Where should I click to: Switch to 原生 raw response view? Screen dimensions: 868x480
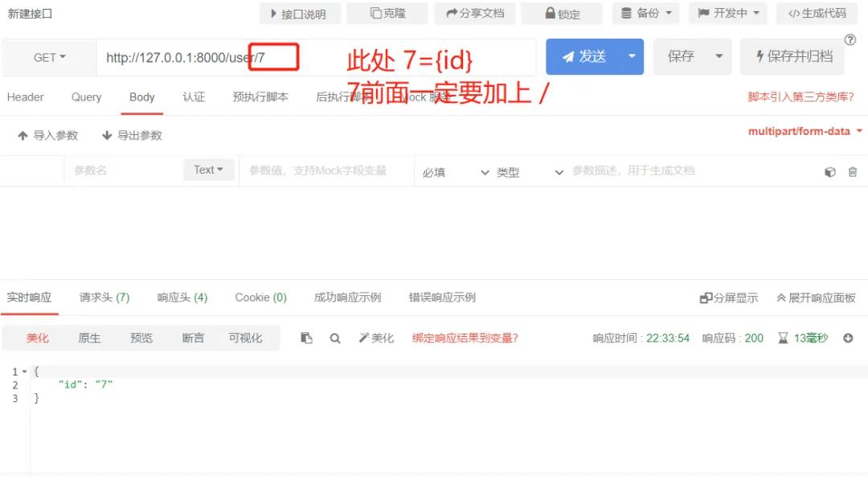pos(89,338)
